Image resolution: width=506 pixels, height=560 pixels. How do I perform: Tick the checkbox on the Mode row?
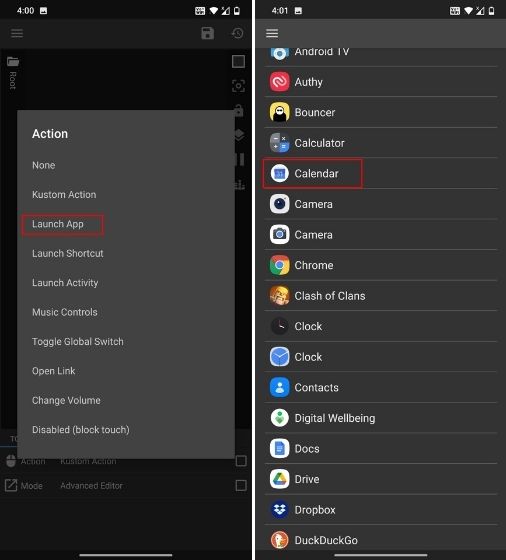click(x=241, y=485)
